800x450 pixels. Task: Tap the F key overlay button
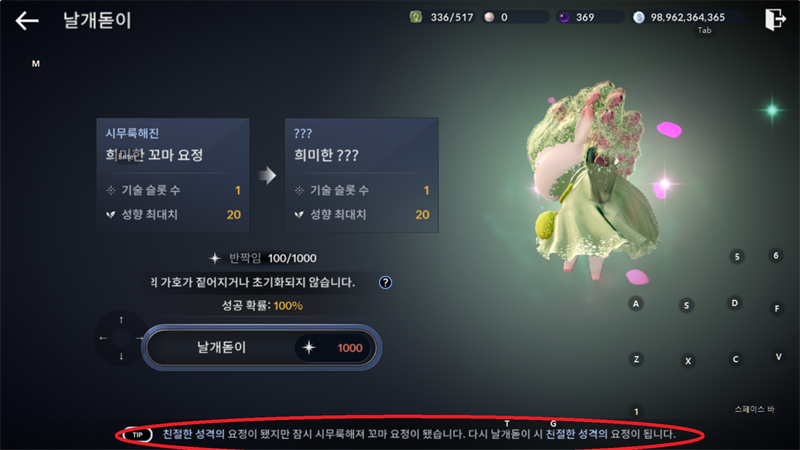click(x=777, y=308)
